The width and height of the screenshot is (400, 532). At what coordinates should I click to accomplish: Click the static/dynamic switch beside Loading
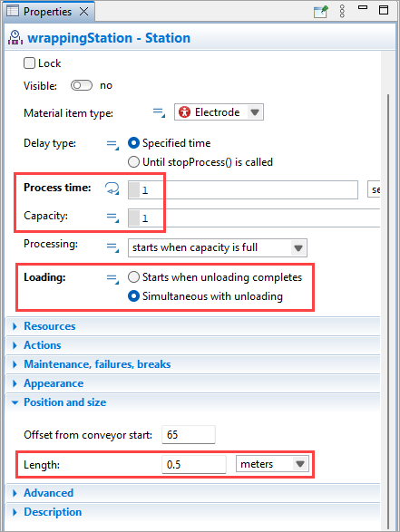pos(112,279)
